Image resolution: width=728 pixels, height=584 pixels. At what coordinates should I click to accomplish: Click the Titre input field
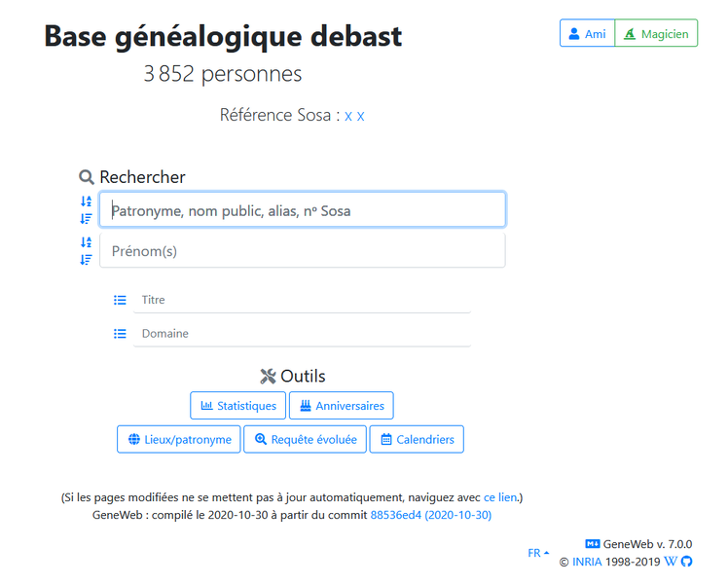coord(302,301)
